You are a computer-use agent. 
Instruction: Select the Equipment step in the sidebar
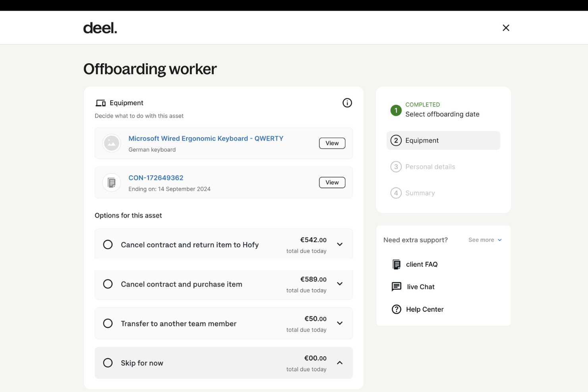point(443,140)
